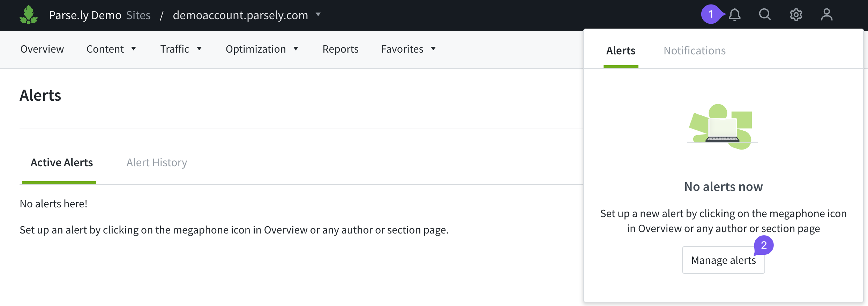Screen dimensions: 868x306
Task: Click the Sites breadcrumb link
Action: (139, 15)
